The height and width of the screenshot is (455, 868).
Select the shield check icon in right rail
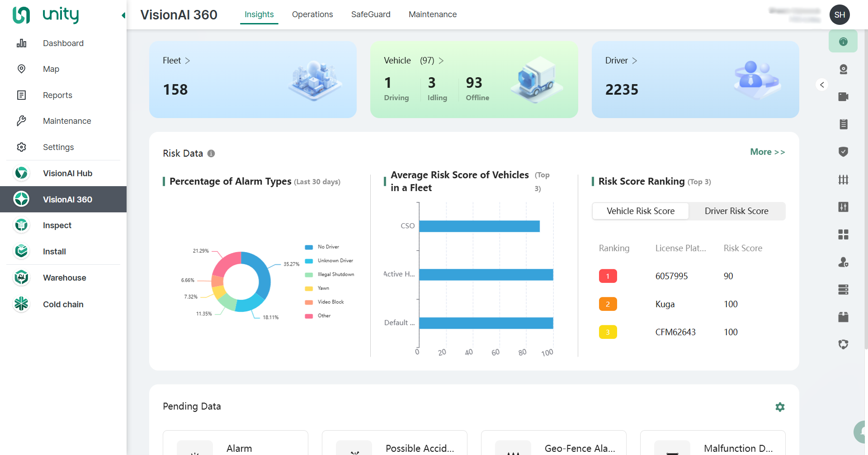click(843, 152)
